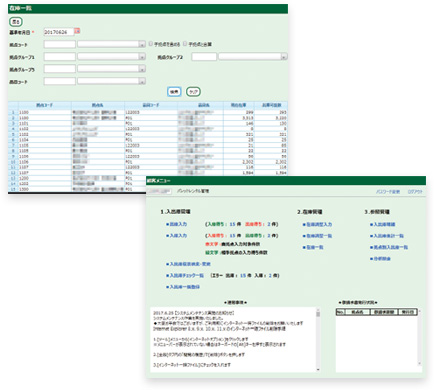Viewport: 434px width, 390px height.
Task: Click the 拠点 code 1200 in row 13
Action: (x=24, y=178)
